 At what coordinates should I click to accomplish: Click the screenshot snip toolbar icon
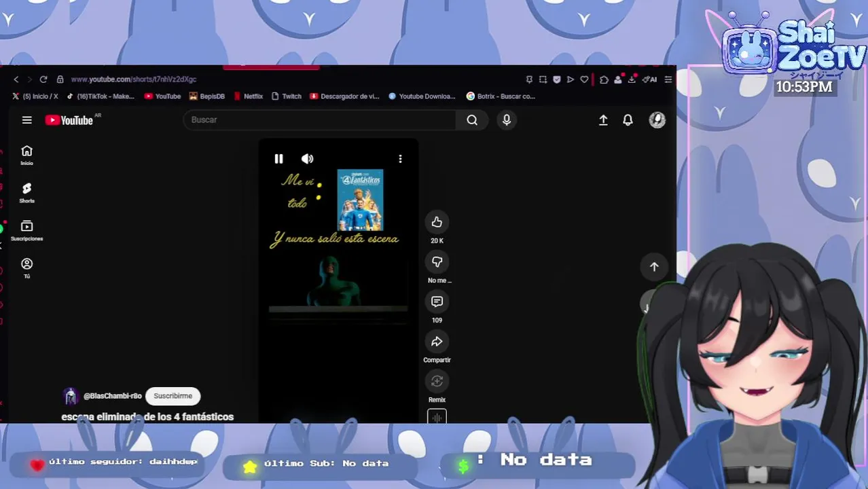pos(543,79)
